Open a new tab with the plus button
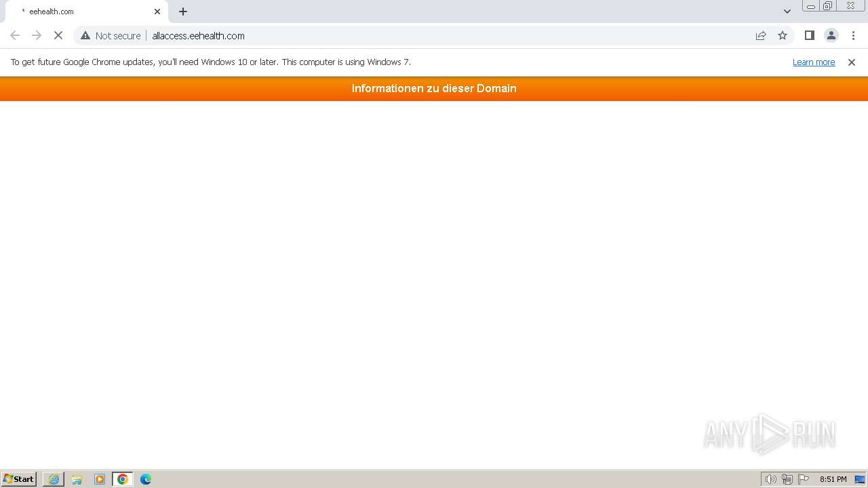868x488 pixels. click(183, 12)
